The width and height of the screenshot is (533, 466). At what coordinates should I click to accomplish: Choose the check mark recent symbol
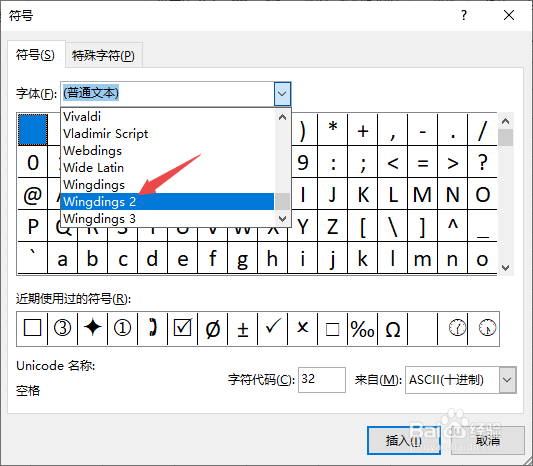[273, 329]
